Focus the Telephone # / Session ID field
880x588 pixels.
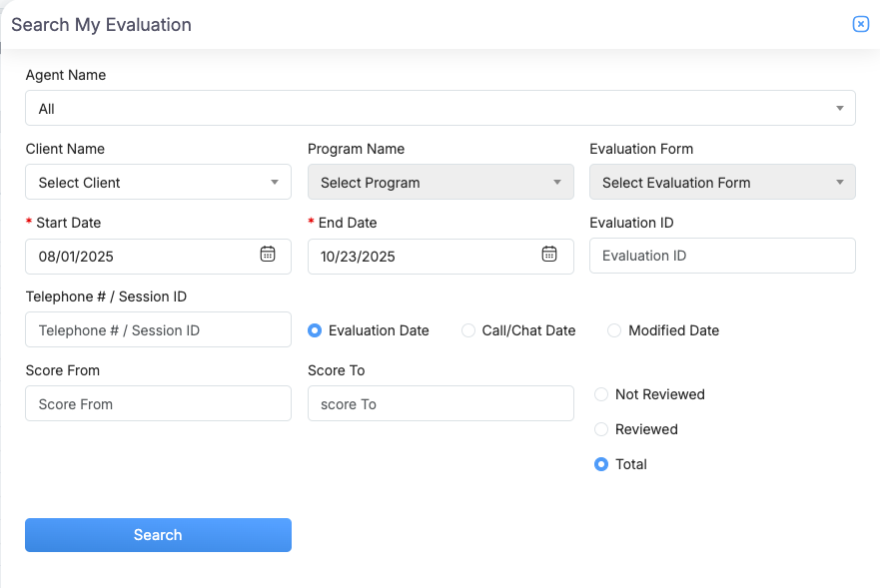point(158,330)
